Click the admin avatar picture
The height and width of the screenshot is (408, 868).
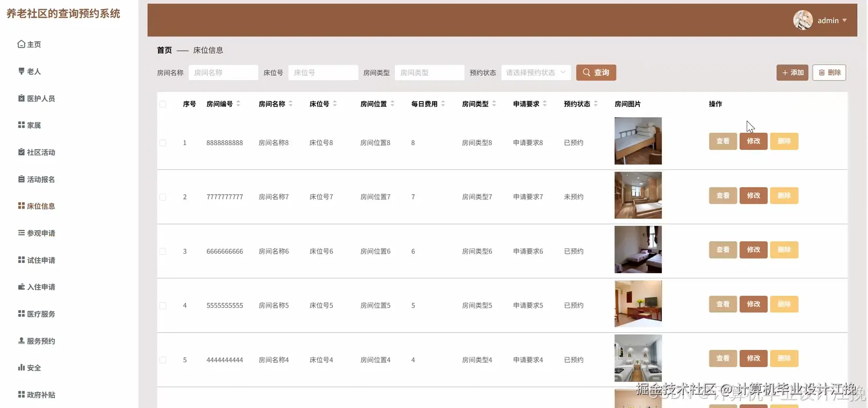(803, 20)
